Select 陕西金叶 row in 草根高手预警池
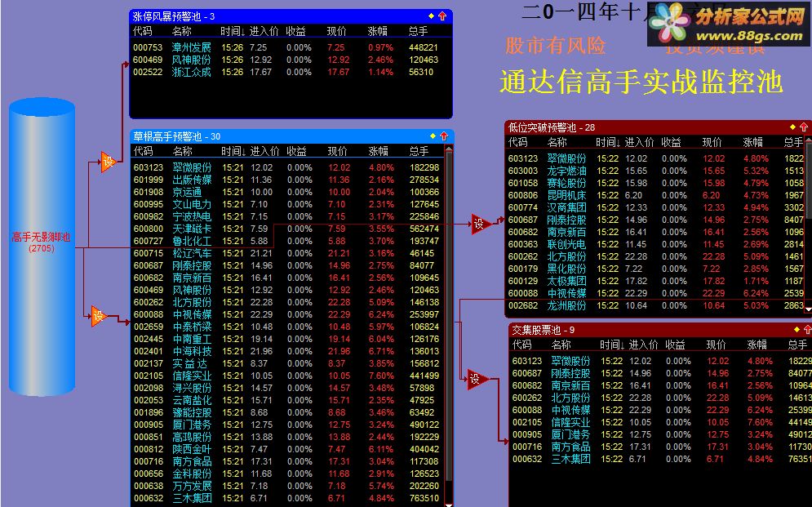 point(286,449)
